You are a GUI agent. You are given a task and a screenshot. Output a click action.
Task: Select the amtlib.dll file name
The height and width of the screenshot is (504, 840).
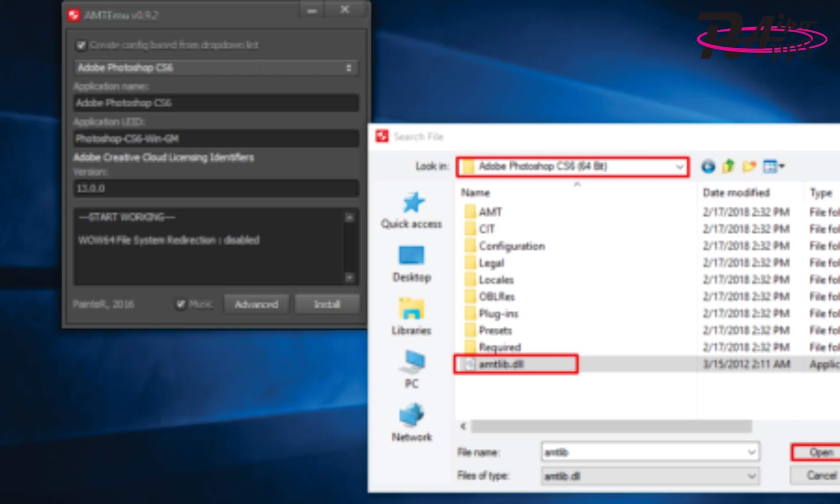click(501, 364)
